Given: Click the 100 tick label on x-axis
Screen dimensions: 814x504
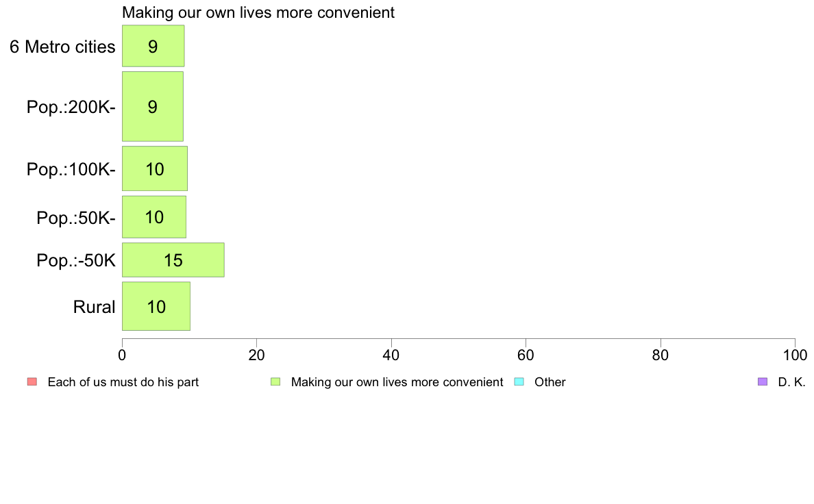Looking at the screenshot, I should (795, 355).
